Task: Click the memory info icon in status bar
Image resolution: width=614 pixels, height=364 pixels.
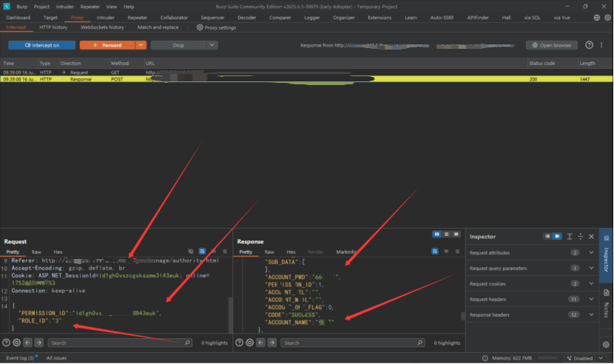Action: (x=485, y=358)
